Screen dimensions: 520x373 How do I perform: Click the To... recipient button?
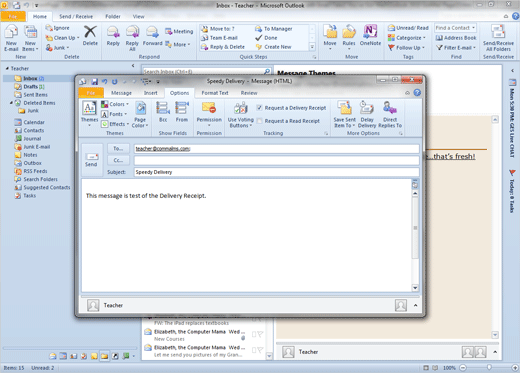pos(118,148)
